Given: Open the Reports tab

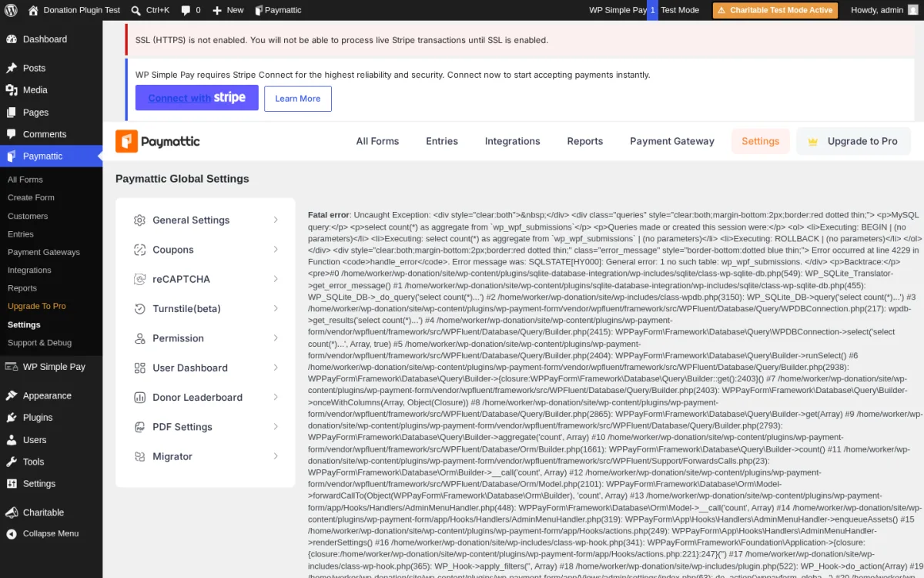Looking at the screenshot, I should [x=585, y=141].
